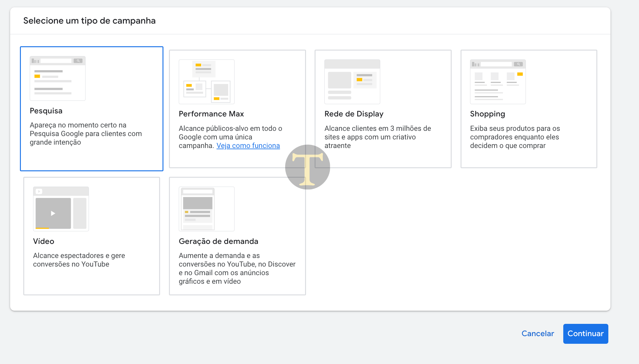The height and width of the screenshot is (364, 639).
Task: Select the Shopping campaign illustration
Action: pyautogui.click(x=498, y=82)
